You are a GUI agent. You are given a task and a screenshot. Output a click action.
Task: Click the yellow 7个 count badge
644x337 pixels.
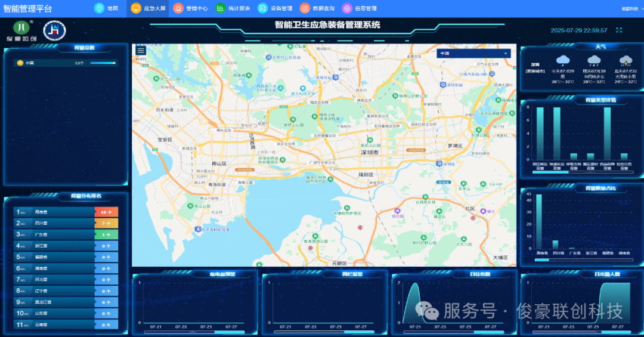[x=106, y=223]
